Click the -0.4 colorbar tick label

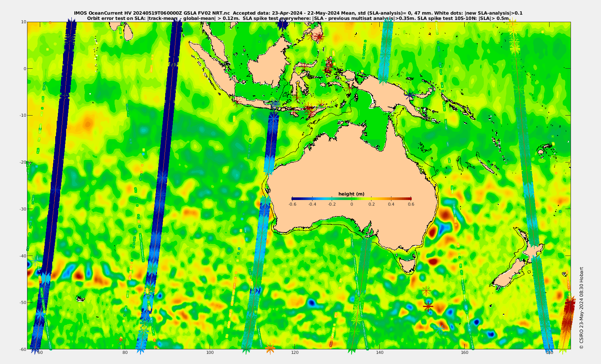click(312, 205)
